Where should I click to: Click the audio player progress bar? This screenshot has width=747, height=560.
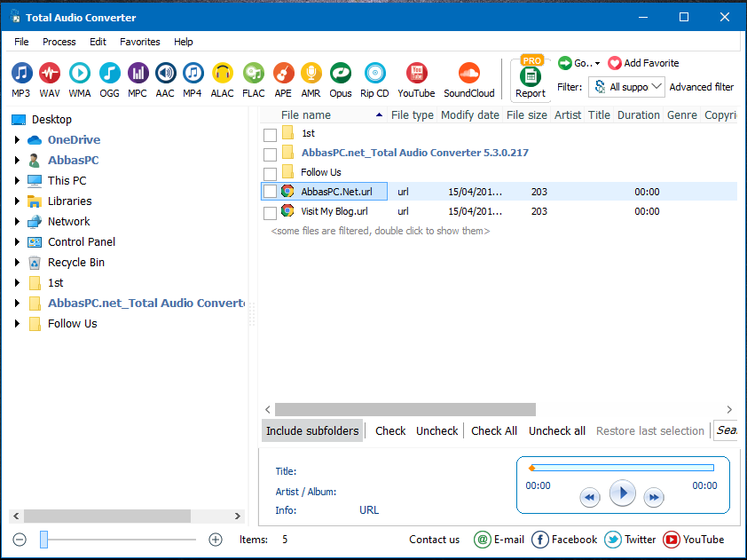pos(622,468)
